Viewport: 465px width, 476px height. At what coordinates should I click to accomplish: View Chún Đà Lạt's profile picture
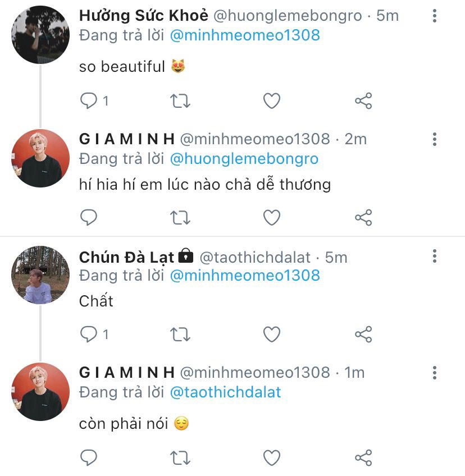tap(40, 274)
